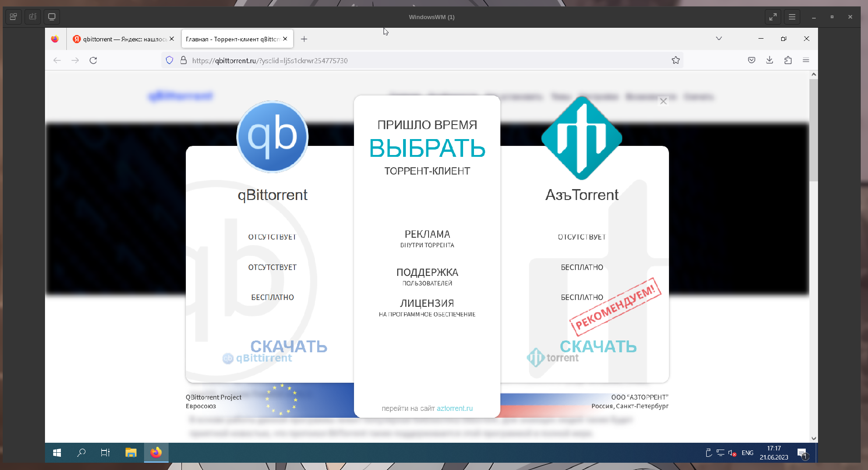
Task: Click the second WindowsWM toolbar icon
Action: (x=33, y=17)
